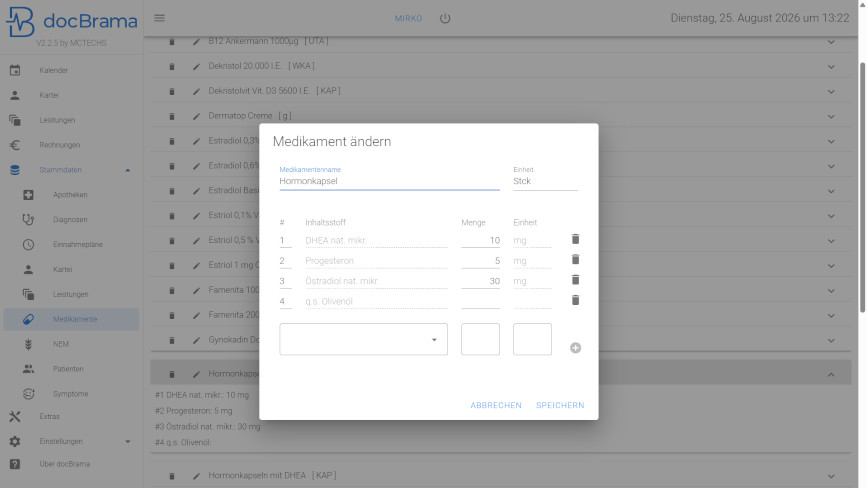The image size is (867, 488).
Task: Click the Symptome face icon
Action: coord(28,393)
